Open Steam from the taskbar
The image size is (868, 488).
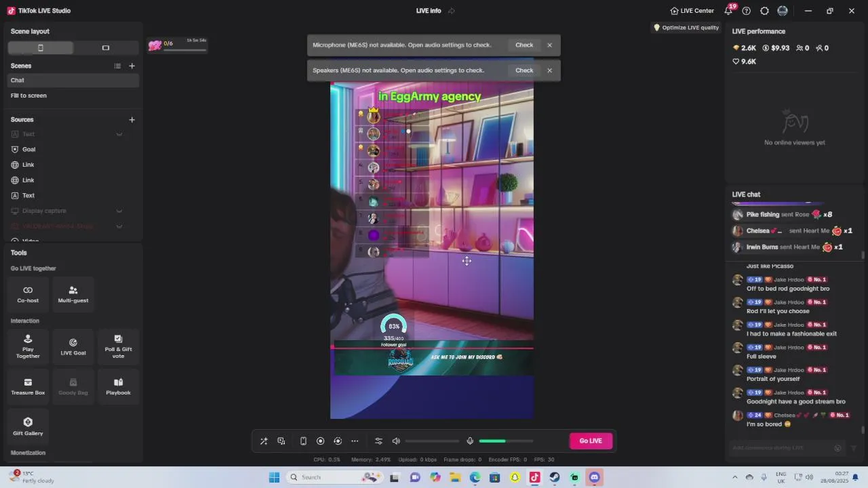(555, 477)
